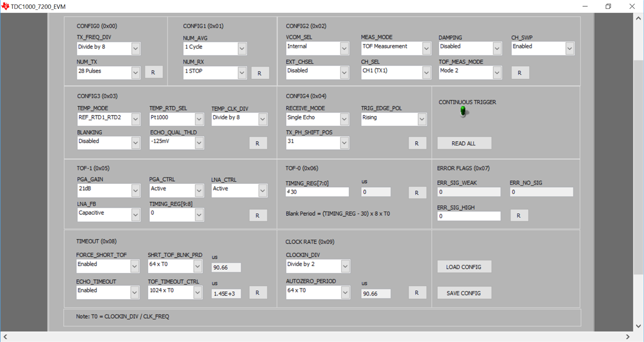644x342 pixels.
Task: Click the ERR_SIG_HIGH value field
Action: click(469, 216)
